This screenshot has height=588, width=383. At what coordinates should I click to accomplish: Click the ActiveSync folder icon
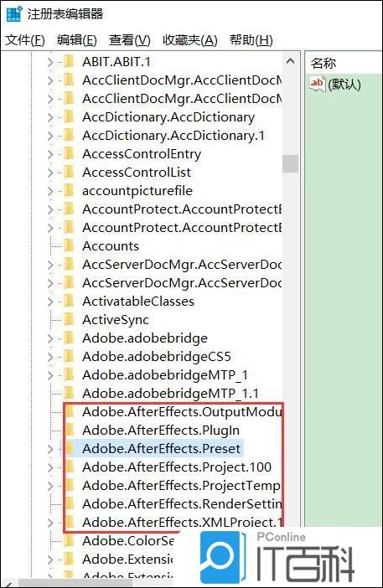(x=69, y=319)
